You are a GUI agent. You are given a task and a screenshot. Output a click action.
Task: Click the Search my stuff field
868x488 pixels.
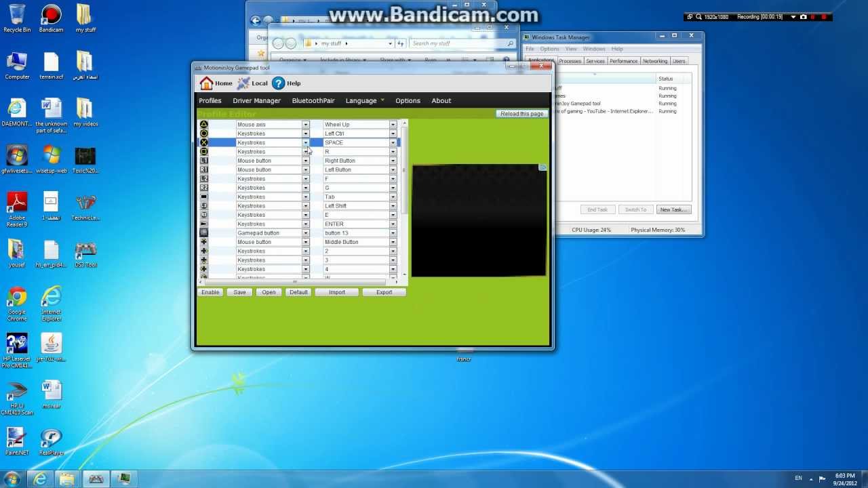pyautogui.click(x=462, y=43)
